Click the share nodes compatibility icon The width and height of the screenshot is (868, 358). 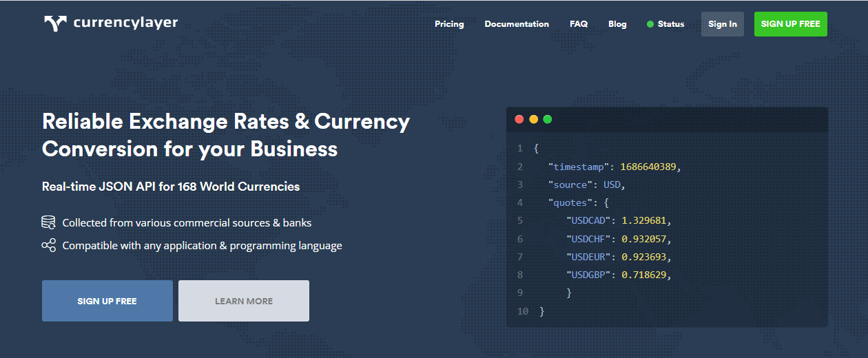[x=48, y=245]
